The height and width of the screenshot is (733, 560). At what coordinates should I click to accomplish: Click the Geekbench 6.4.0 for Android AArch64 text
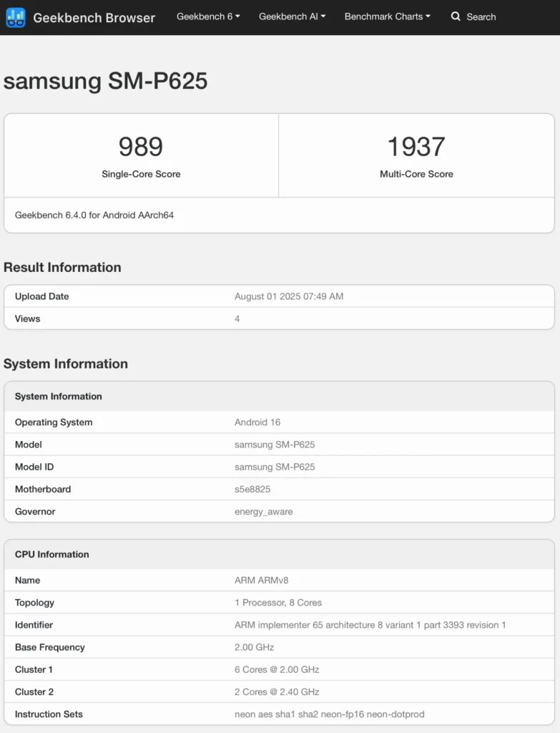click(x=94, y=215)
